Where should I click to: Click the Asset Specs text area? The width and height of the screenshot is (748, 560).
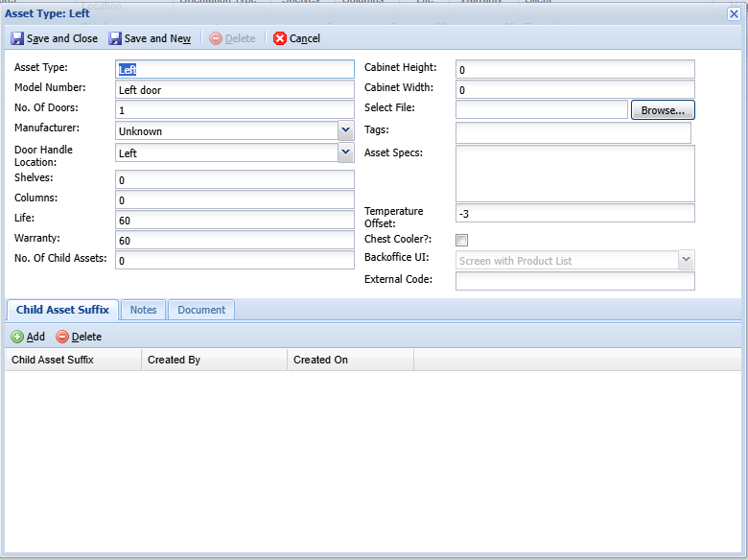(x=574, y=174)
